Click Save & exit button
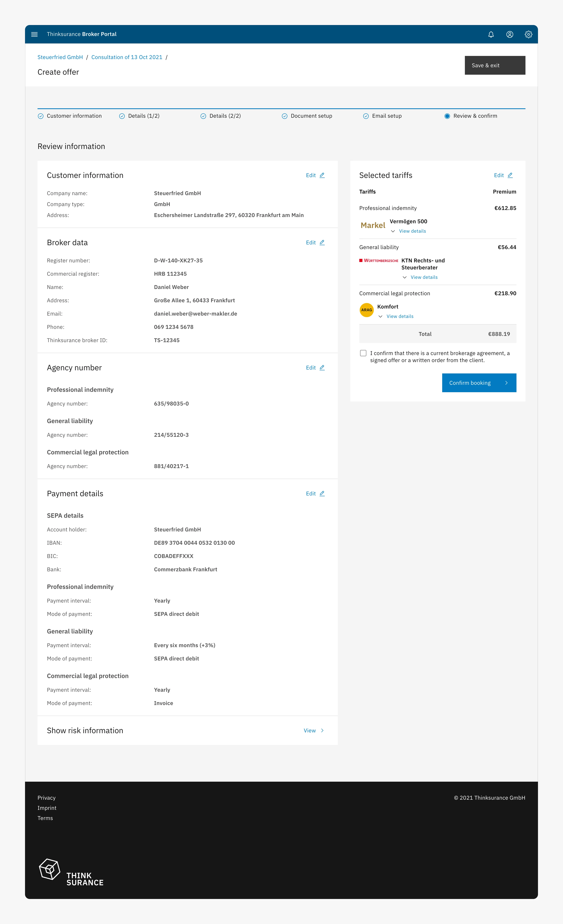The image size is (563, 924). pyautogui.click(x=495, y=65)
